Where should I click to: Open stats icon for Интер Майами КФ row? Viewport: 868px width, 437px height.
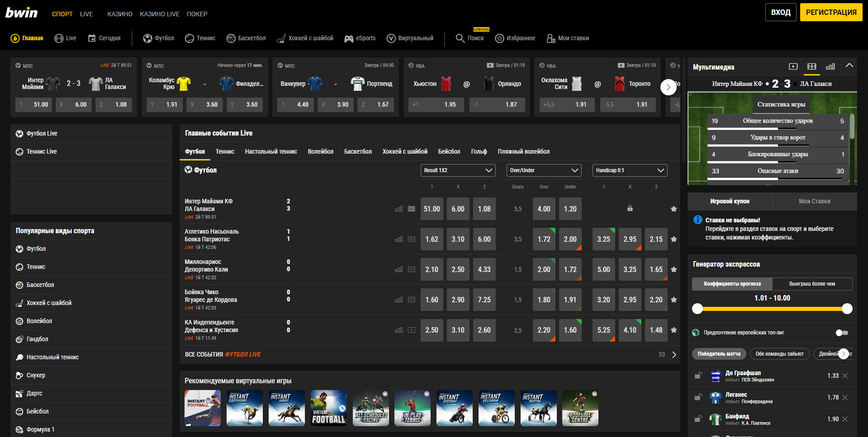[398, 209]
